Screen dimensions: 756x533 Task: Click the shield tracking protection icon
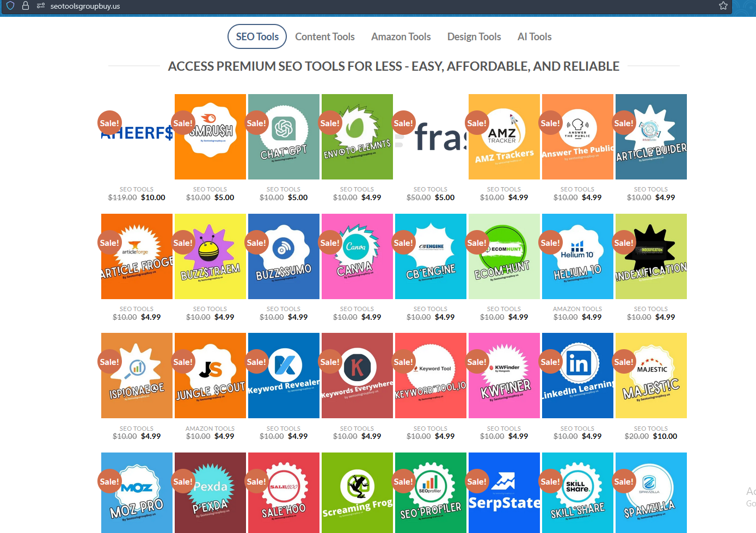(10, 6)
